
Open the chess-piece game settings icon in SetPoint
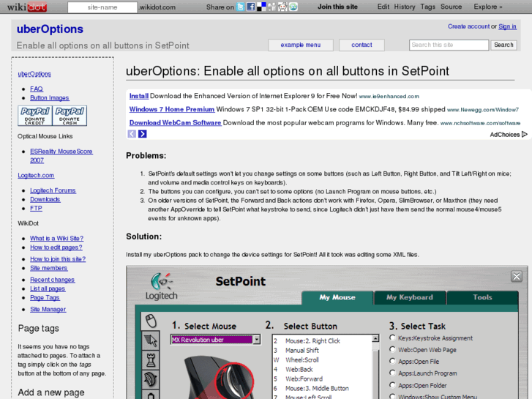point(151,359)
